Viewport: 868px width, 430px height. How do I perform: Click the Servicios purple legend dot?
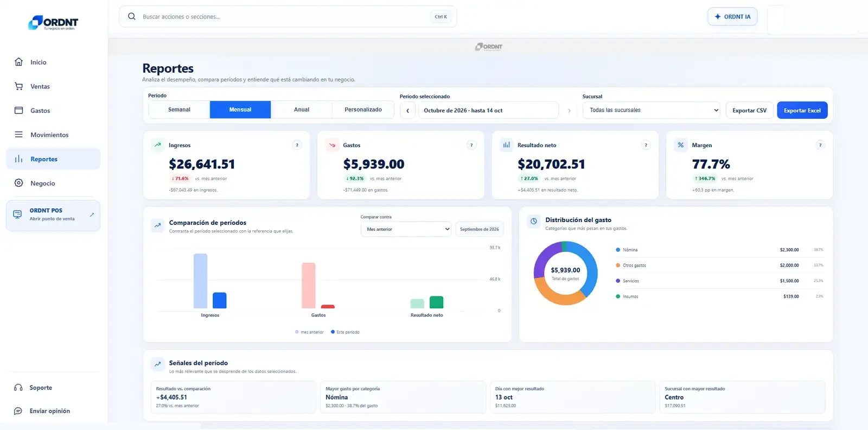click(x=618, y=281)
